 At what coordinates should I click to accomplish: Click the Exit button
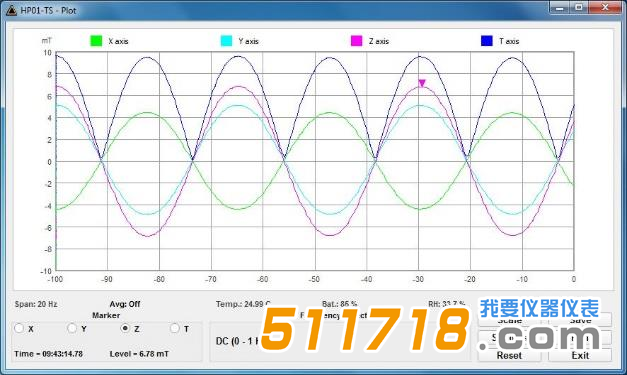click(x=580, y=355)
